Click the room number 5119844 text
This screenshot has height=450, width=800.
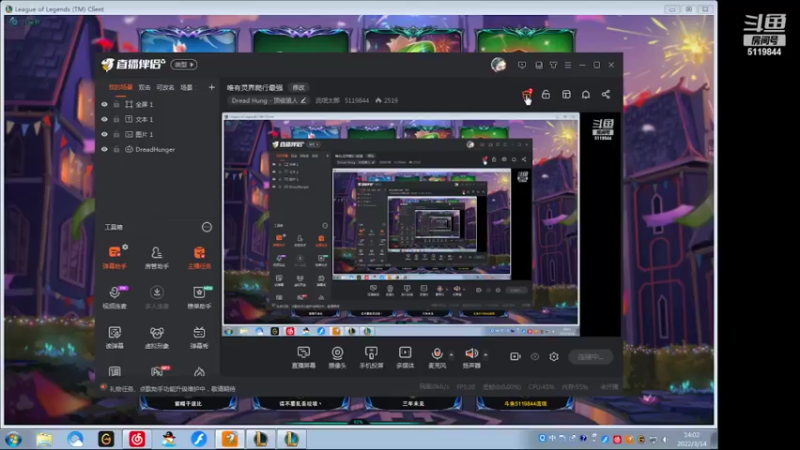tap(356, 101)
